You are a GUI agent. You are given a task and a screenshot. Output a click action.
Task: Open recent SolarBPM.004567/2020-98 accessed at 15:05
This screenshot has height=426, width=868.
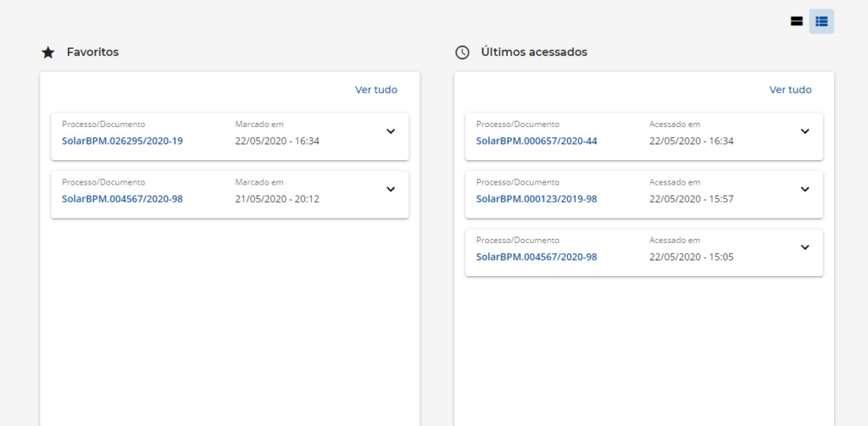coord(537,257)
